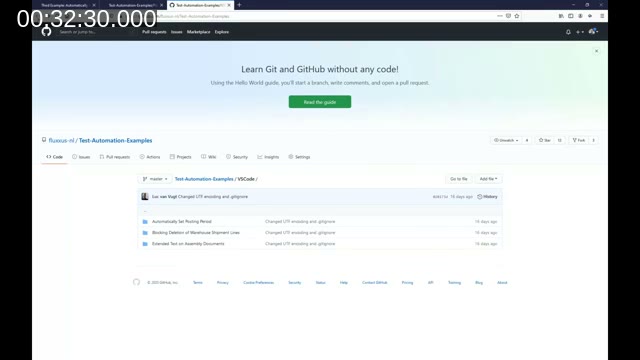Open Extended Text on Assembly Documents folder
Image resolution: width=640 pixels, height=360 pixels.
188,244
